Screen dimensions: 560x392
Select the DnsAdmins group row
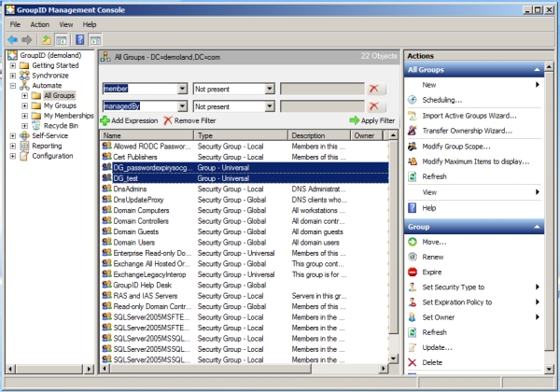(x=245, y=189)
